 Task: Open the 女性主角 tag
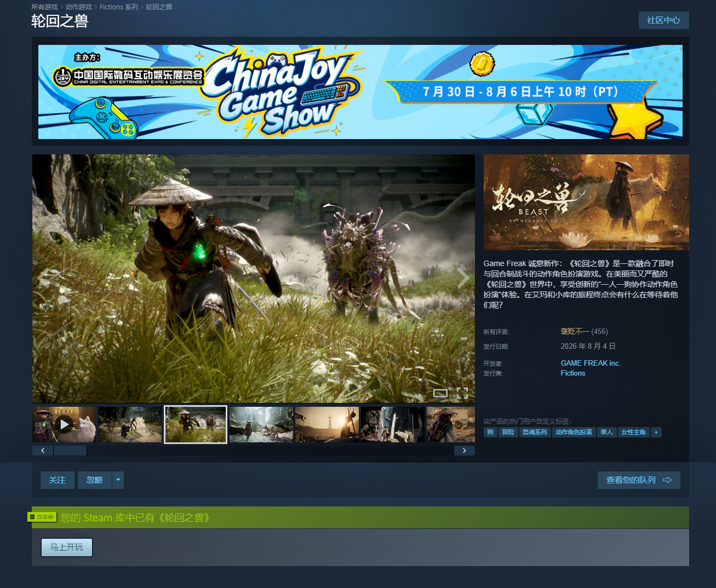click(633, 433)
